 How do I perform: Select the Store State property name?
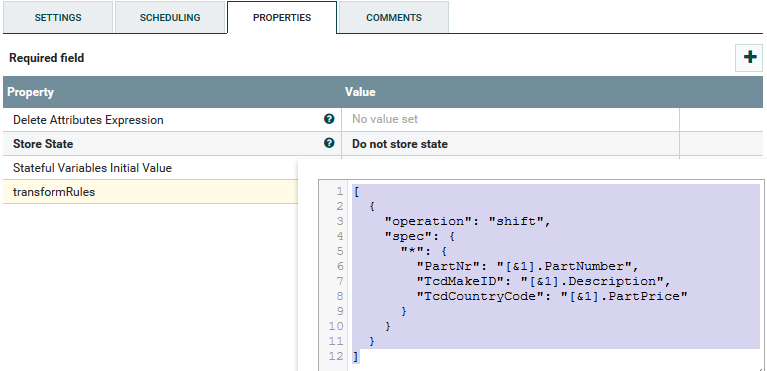click(43, 144)
